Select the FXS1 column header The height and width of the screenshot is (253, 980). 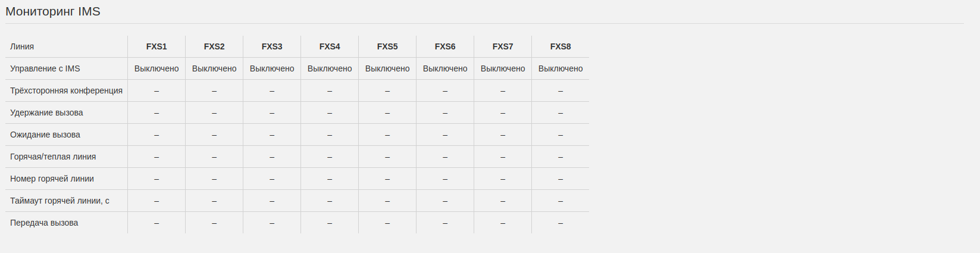tap(156, 46)
